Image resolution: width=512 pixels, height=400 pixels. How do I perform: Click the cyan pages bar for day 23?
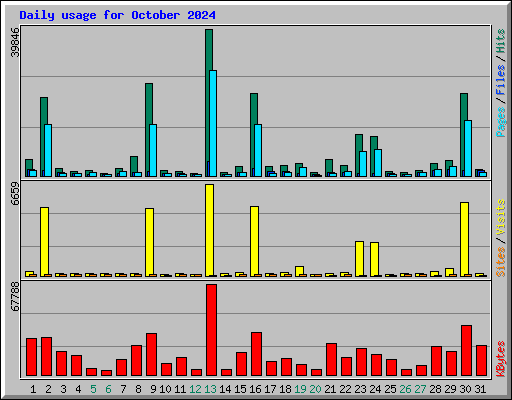tap(363, 164)
